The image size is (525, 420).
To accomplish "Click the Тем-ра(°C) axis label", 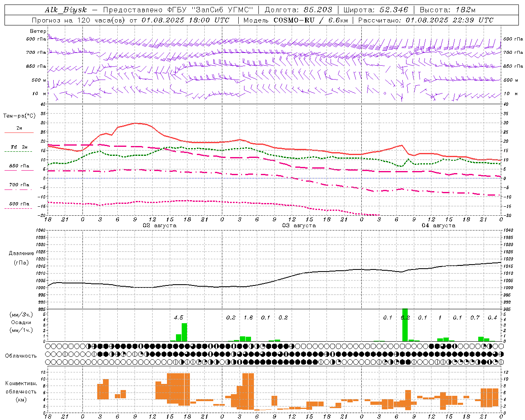I will tap(19, 116).
